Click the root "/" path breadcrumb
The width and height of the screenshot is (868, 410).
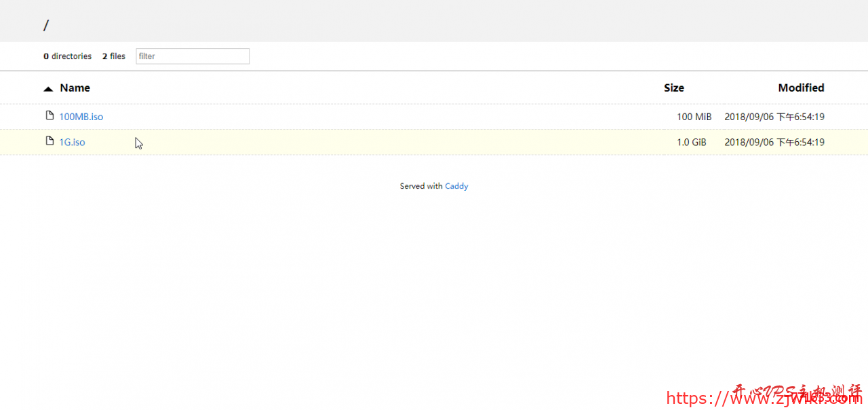click(x=46, y=26)
